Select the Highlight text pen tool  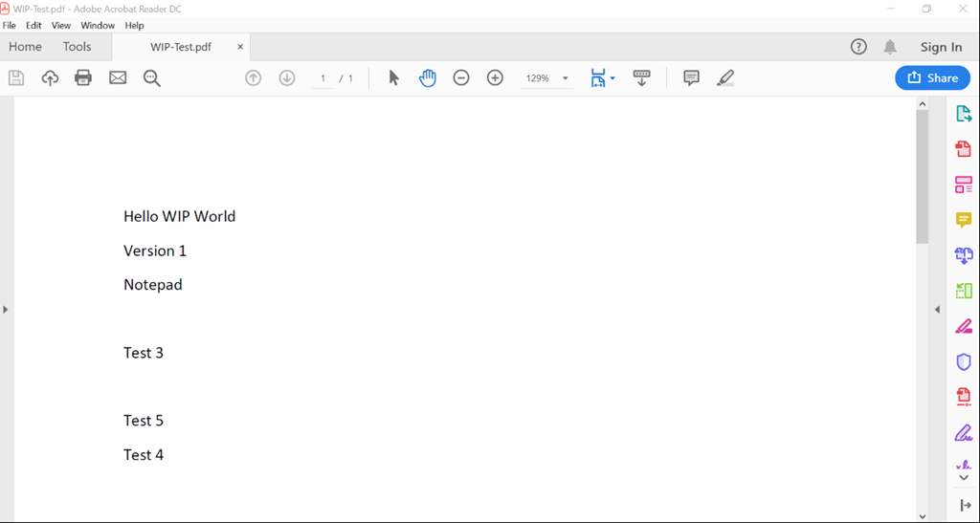point(725,78)
